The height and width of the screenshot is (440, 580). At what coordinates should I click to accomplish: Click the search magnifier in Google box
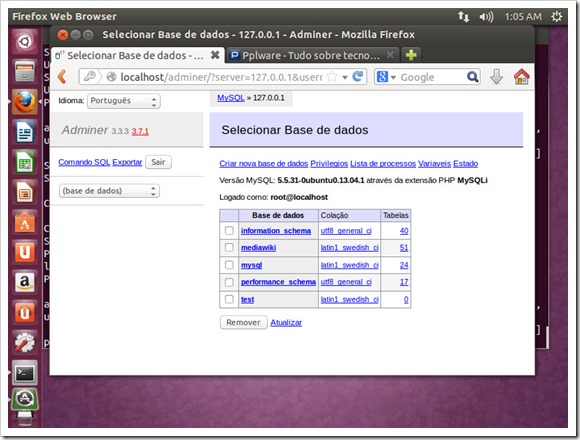472,77
